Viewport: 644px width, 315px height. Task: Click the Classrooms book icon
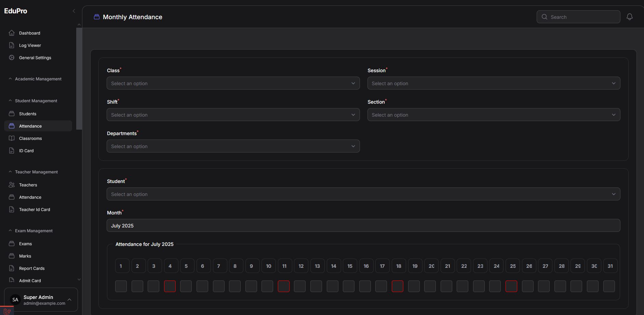point(12,138)
